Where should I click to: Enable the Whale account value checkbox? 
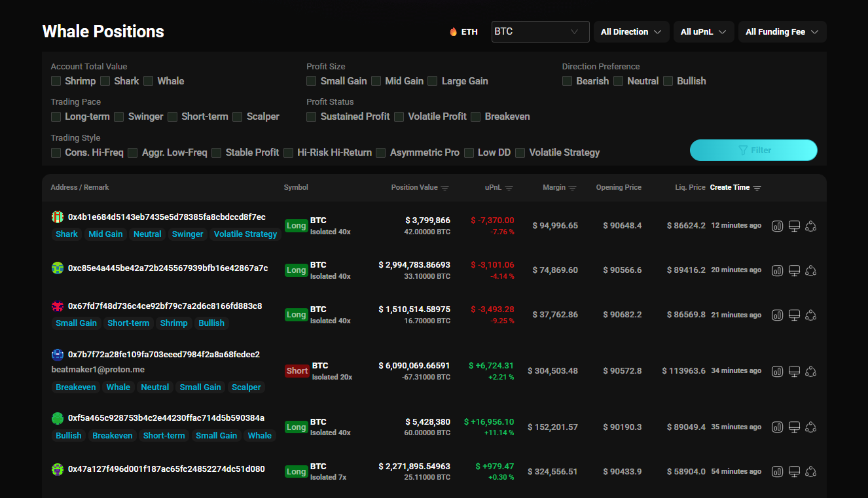(x=149, y=81)
